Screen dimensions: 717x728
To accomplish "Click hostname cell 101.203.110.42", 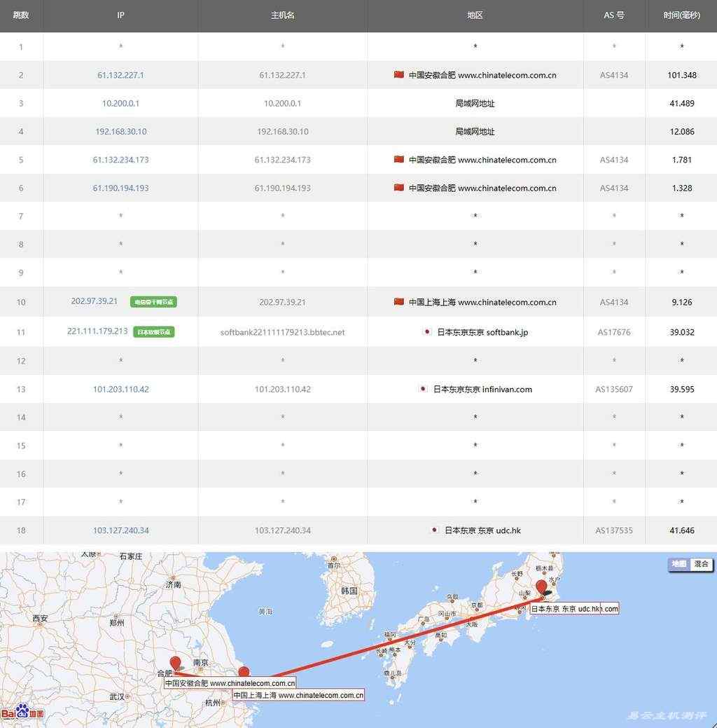I will (283, 389).
